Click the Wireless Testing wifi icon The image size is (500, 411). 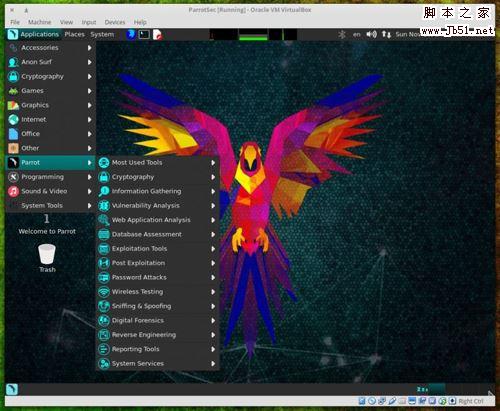[x=104, y=292]
